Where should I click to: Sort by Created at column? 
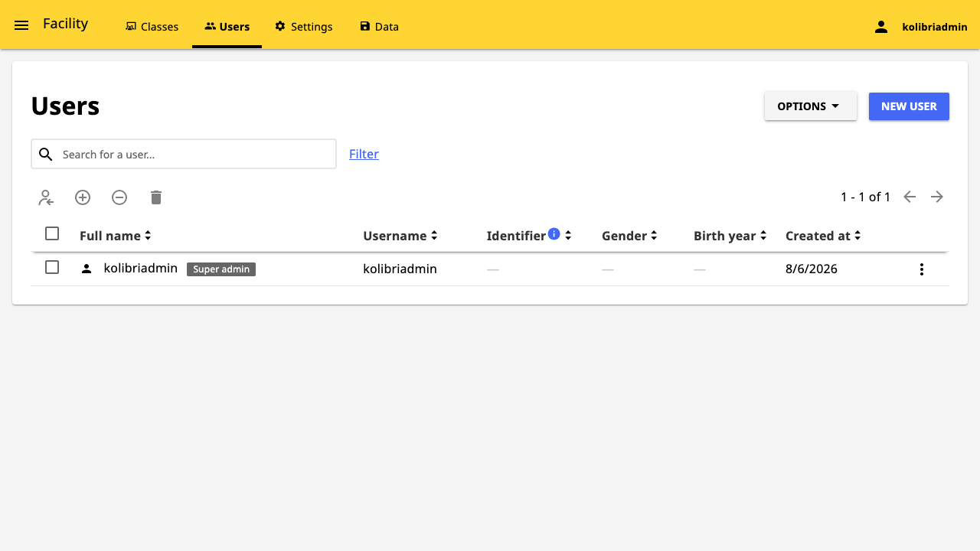823,236
